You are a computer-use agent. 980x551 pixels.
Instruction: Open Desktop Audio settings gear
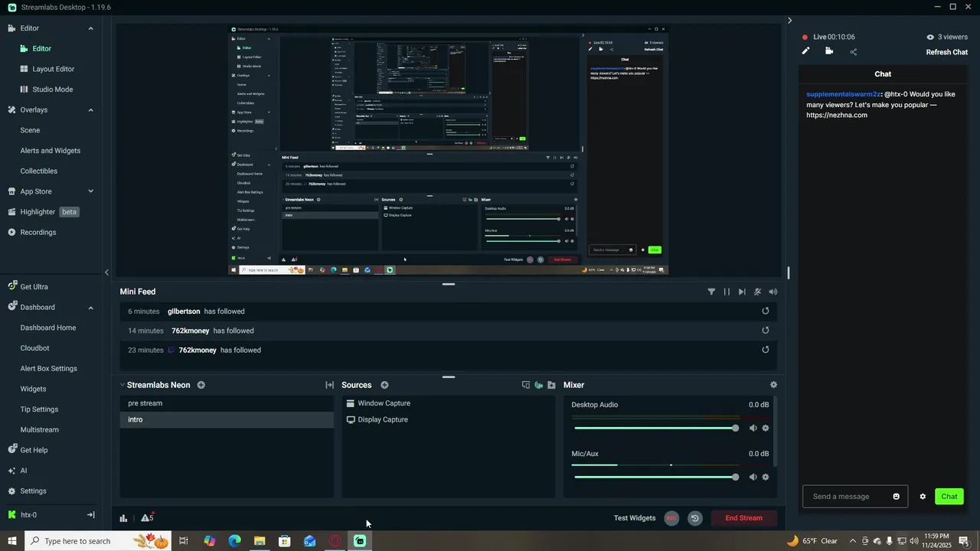(765, 428)
